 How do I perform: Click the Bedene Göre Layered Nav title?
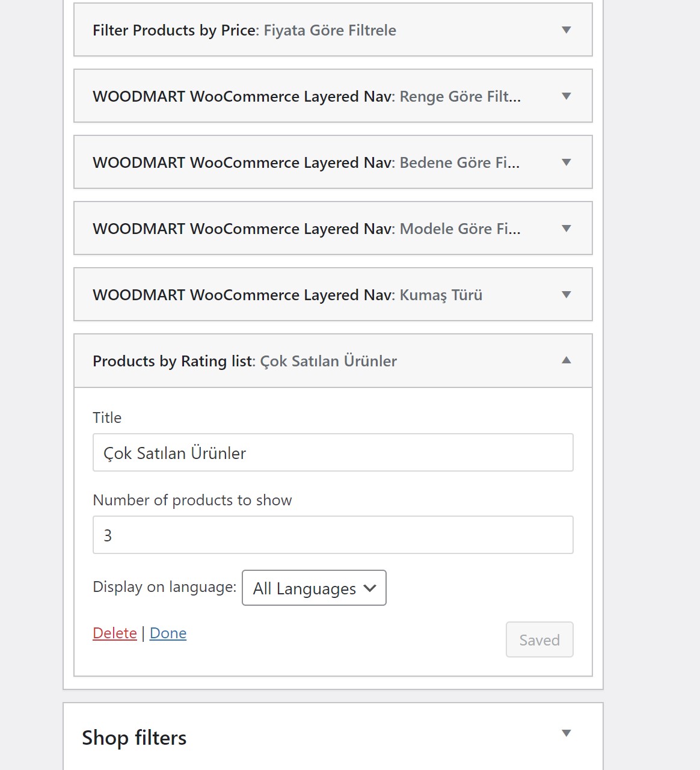point(306,162)
